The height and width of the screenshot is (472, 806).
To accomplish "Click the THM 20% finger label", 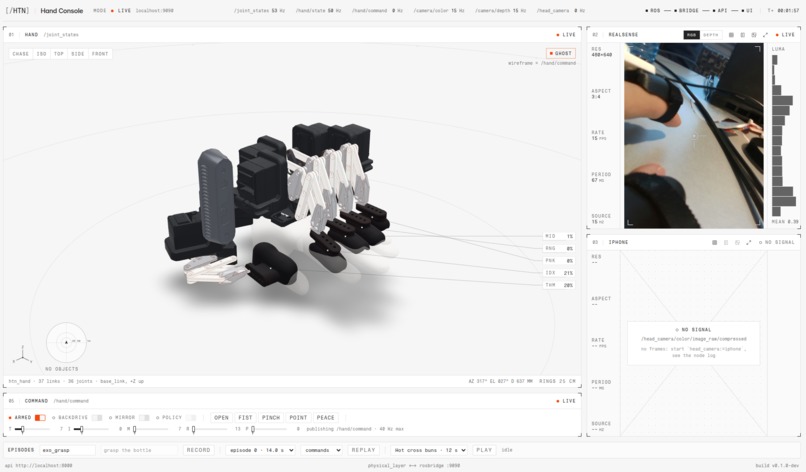I will click(x=559, y=285).
